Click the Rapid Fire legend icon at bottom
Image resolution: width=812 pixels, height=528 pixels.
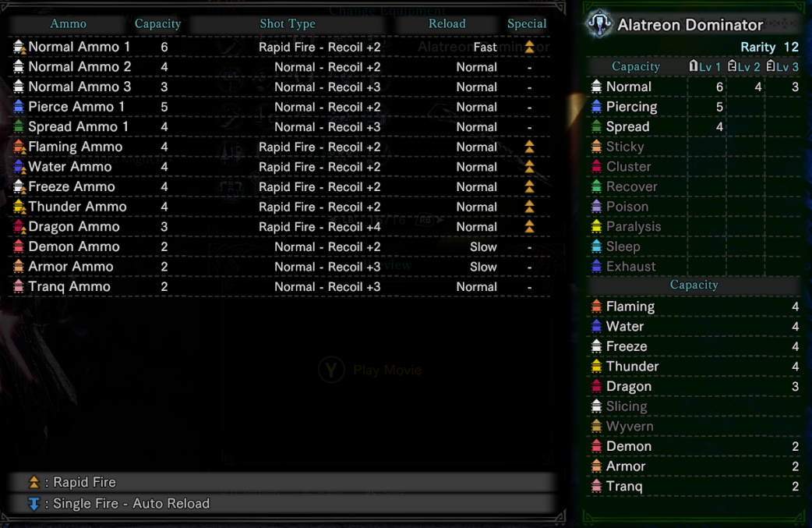(x=34, y=482)
